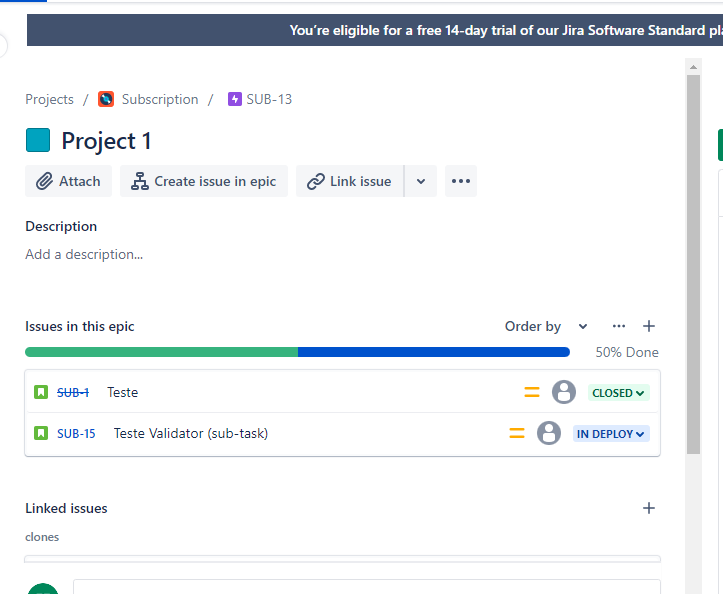
Task: Click the purple epic icon beside SUB-13
Action: tap(235, 99)
